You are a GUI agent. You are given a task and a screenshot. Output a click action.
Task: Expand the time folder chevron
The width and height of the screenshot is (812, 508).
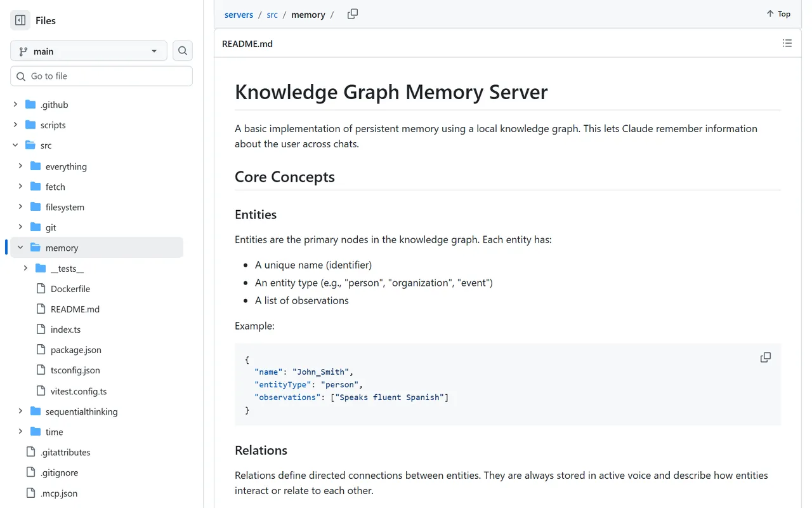click(x=20, y=431)
